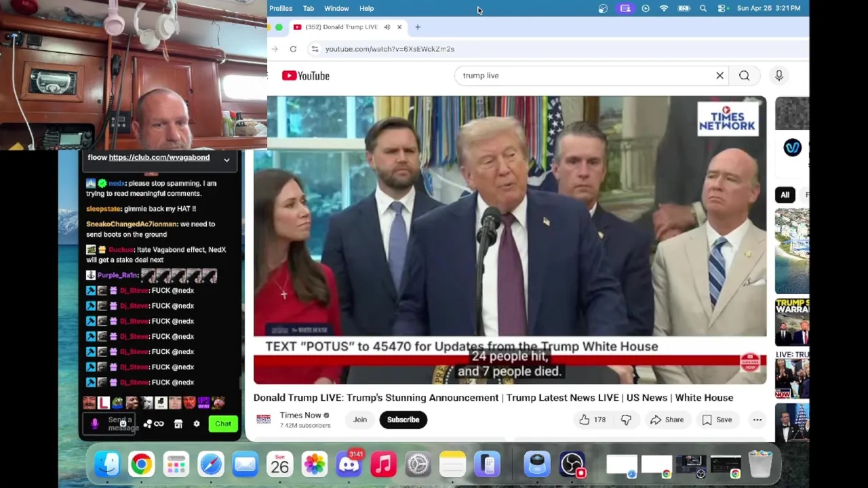The width and height of the screenshot is (868, 488).
Task: Open the Window menu
Action: 336,8
